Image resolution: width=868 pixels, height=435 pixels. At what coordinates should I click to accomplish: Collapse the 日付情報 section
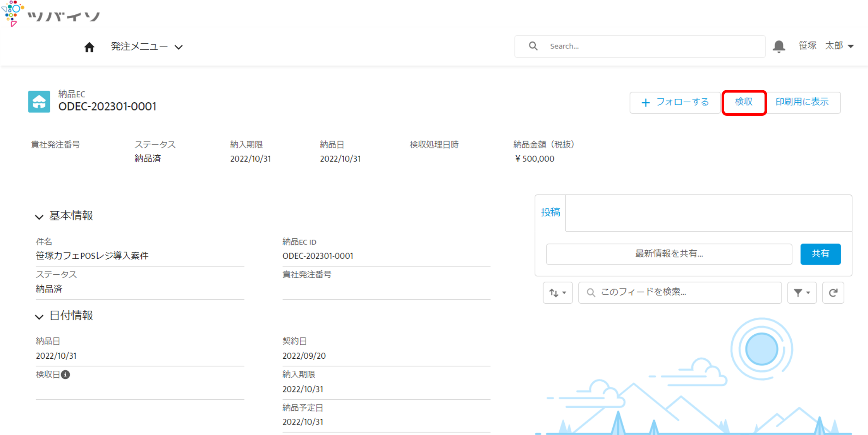[x=39, y=317]
